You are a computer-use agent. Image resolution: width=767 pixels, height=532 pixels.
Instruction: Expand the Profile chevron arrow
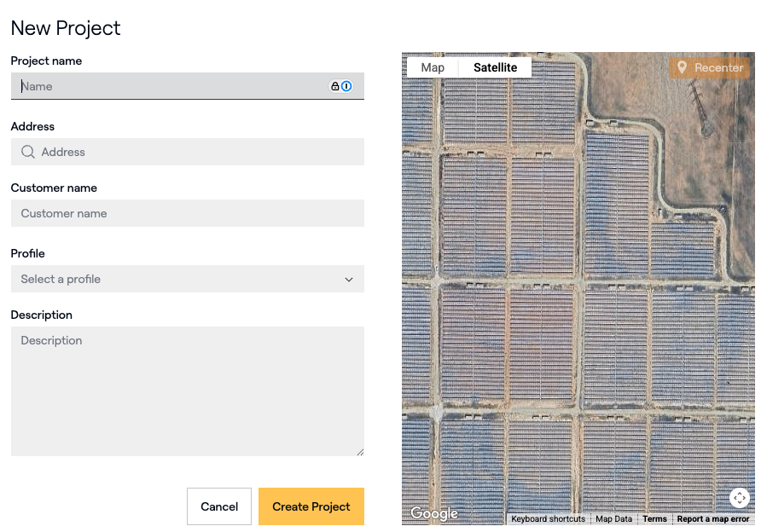[348, 280]
